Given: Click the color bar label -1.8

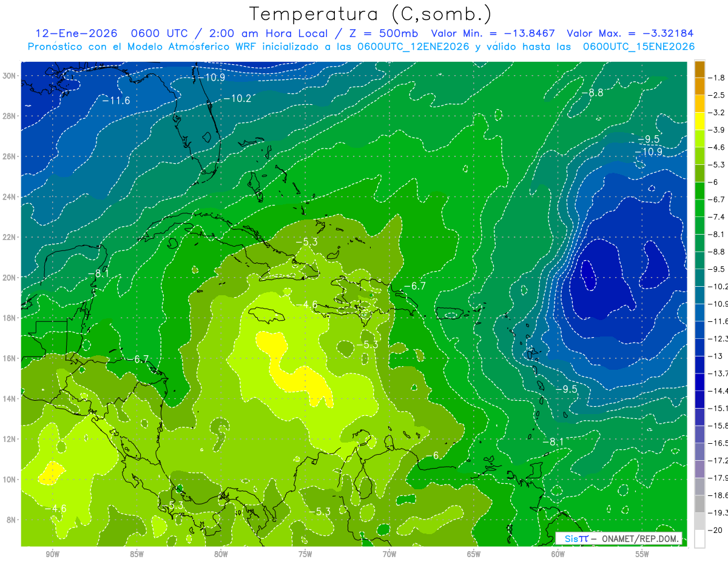Looking at the screenshot, I should coord(718,78).
